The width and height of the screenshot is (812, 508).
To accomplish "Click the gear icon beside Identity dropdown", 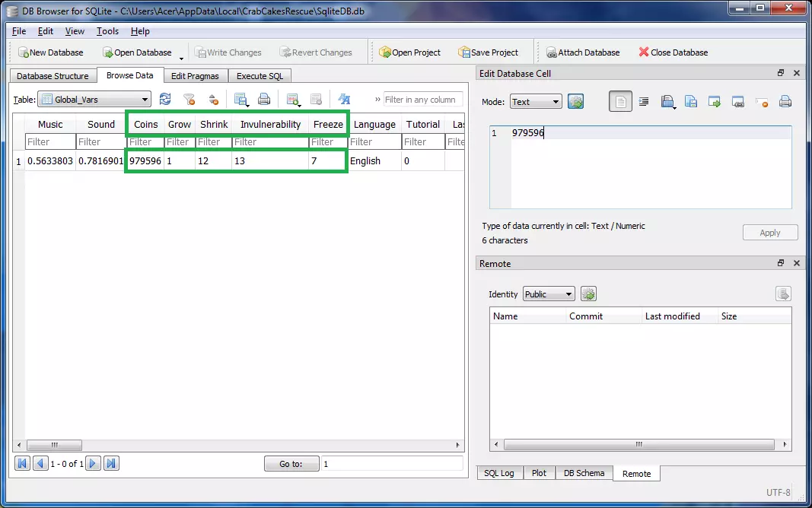I will click(x=588, y=294).
